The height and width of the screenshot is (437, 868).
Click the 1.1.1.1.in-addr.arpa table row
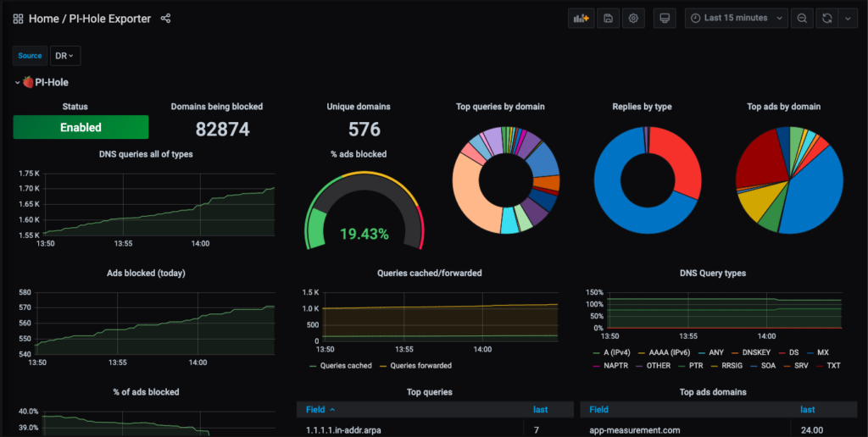coord(435,430)
